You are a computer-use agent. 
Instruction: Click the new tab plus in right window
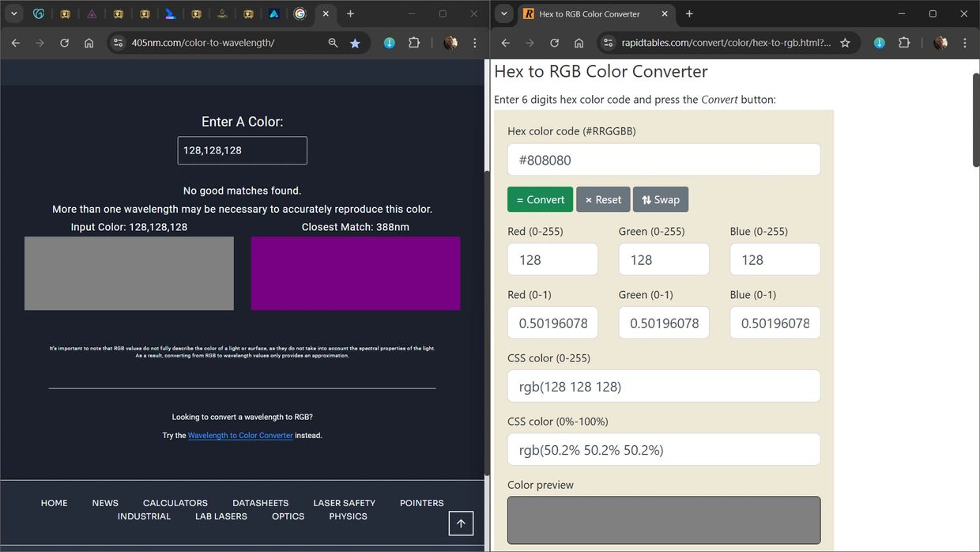coord(689,13)
